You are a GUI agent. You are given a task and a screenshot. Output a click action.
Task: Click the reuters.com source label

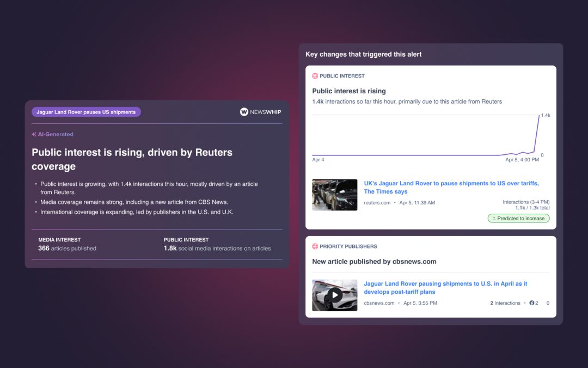point(377,203)
